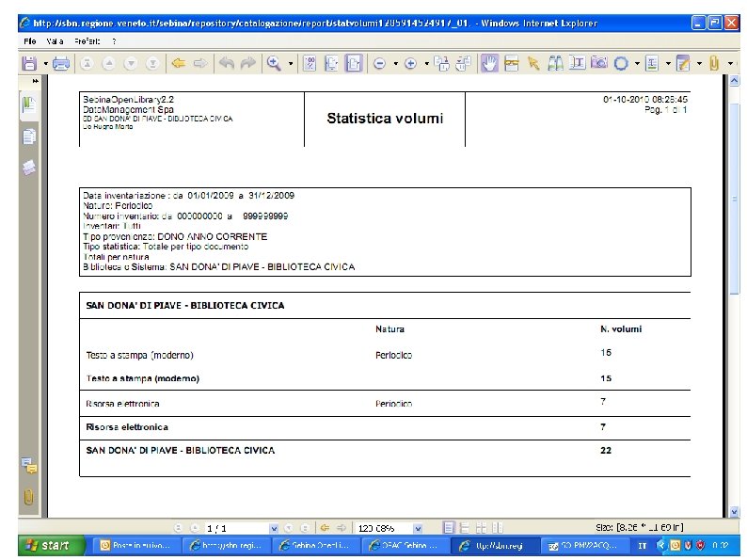Zoom in with the plus circle button
747x560 pixels.
(x=410, y=63)
